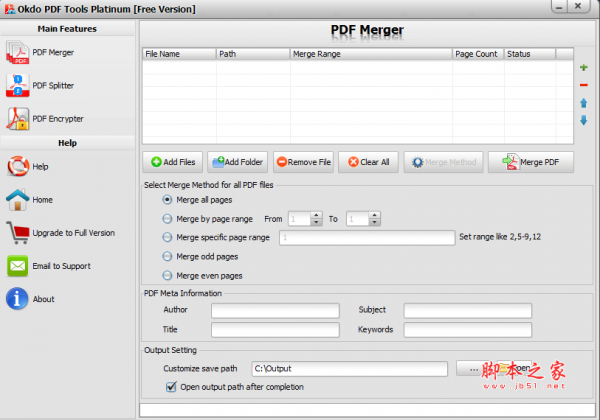Minimize the Okdo PDF Tools window
The width and height of the screenshot is (600, 420).
pos(559,7)
